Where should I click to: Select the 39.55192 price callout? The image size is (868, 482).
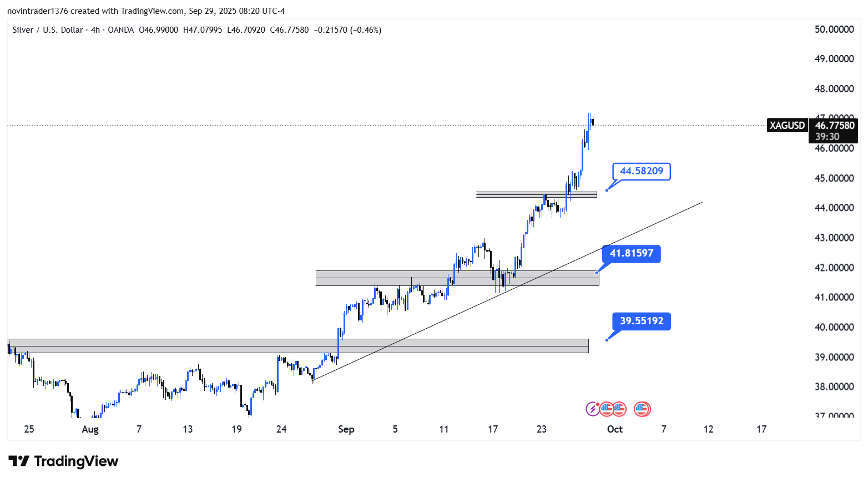pyautogui.click(x=642, y=321)
